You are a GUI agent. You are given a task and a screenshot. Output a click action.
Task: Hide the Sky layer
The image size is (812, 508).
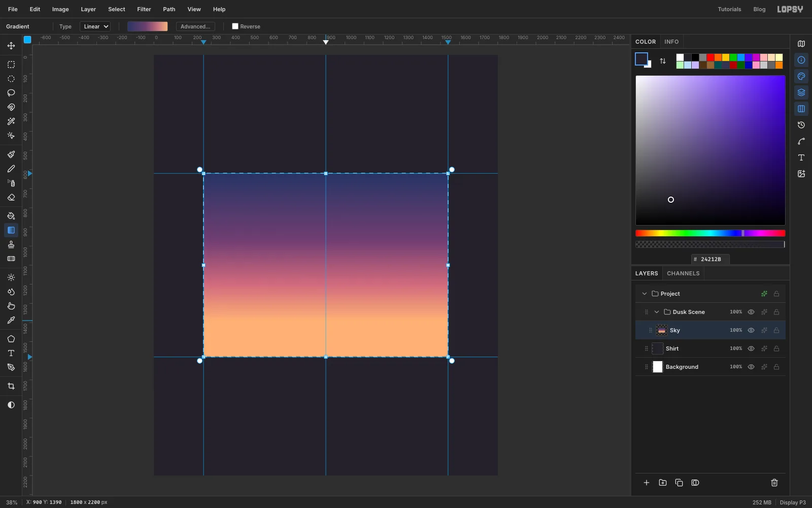pyautogui.click(x=751, y=330)
